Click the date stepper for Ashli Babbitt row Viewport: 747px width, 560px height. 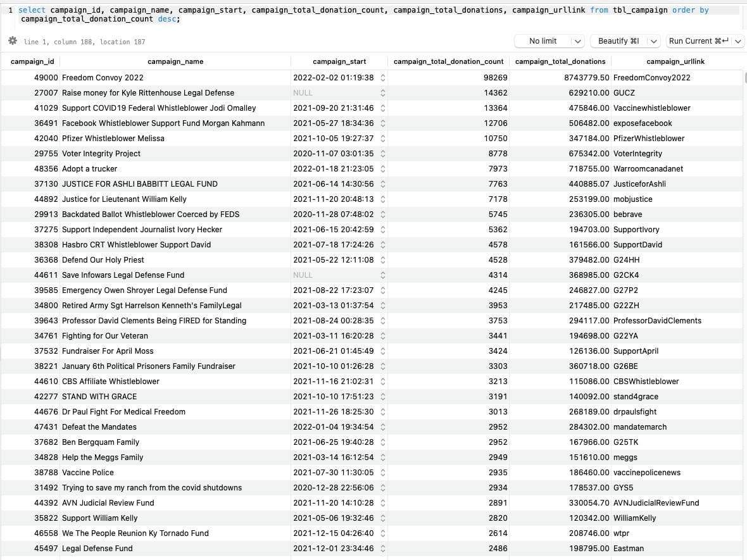(x=383, y=184)
